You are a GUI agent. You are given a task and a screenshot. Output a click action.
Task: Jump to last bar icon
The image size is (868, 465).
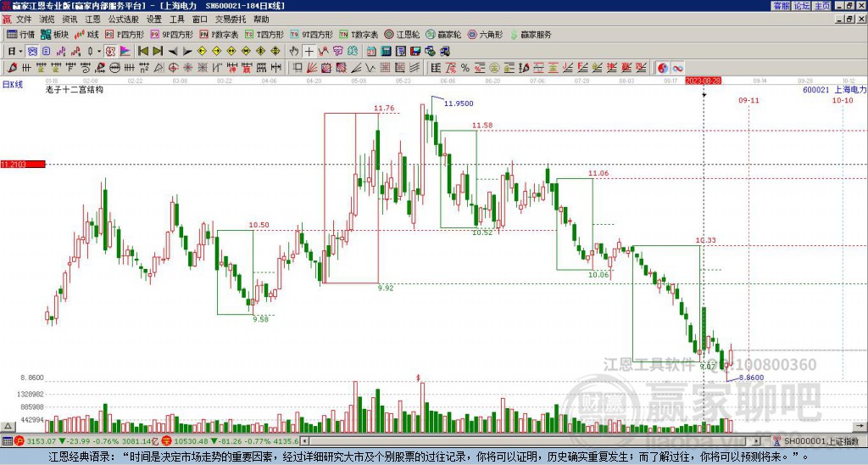coord(158,51)
